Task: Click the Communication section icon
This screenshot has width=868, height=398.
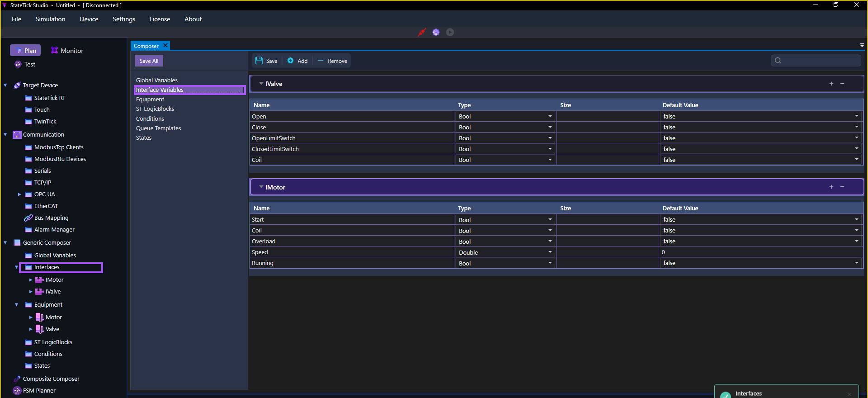Action: tap(17, 135)
